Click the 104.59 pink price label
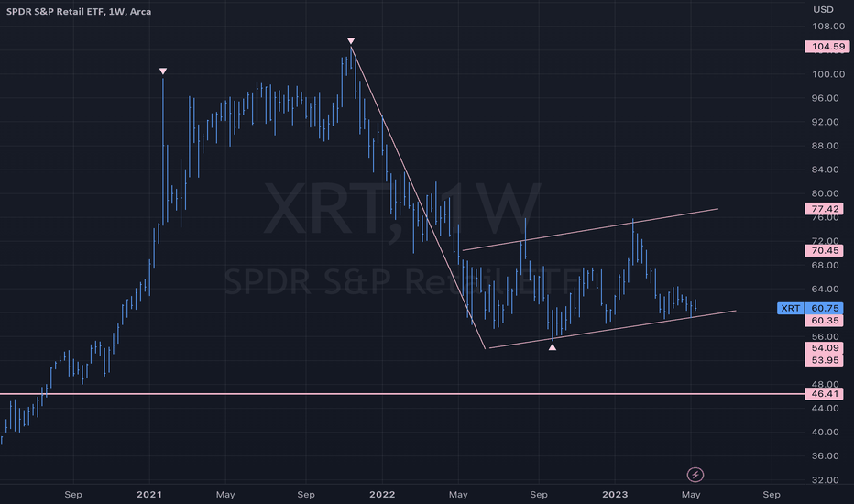Screen dimensions: 854x504 tap(827, 47)
